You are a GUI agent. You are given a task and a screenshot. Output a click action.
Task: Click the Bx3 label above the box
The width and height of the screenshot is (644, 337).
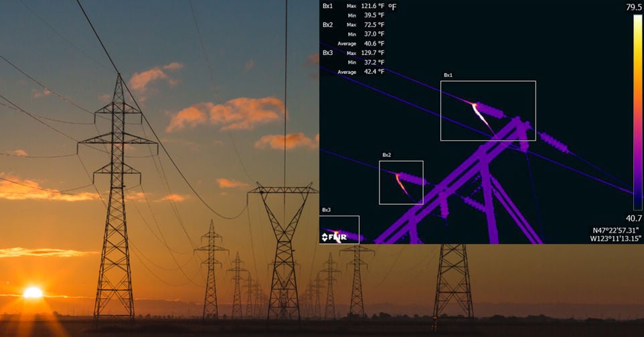tap(326, 210)
